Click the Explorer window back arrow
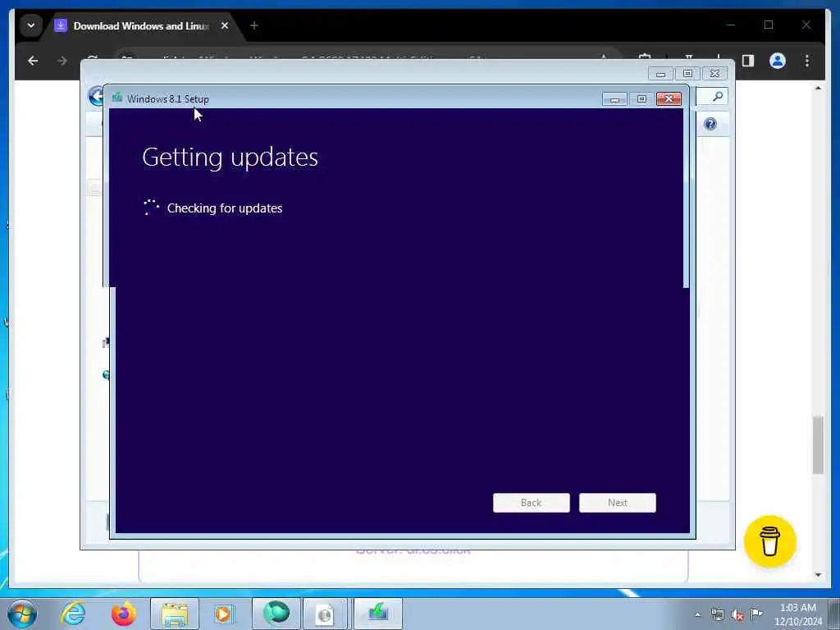 [96, 97]
